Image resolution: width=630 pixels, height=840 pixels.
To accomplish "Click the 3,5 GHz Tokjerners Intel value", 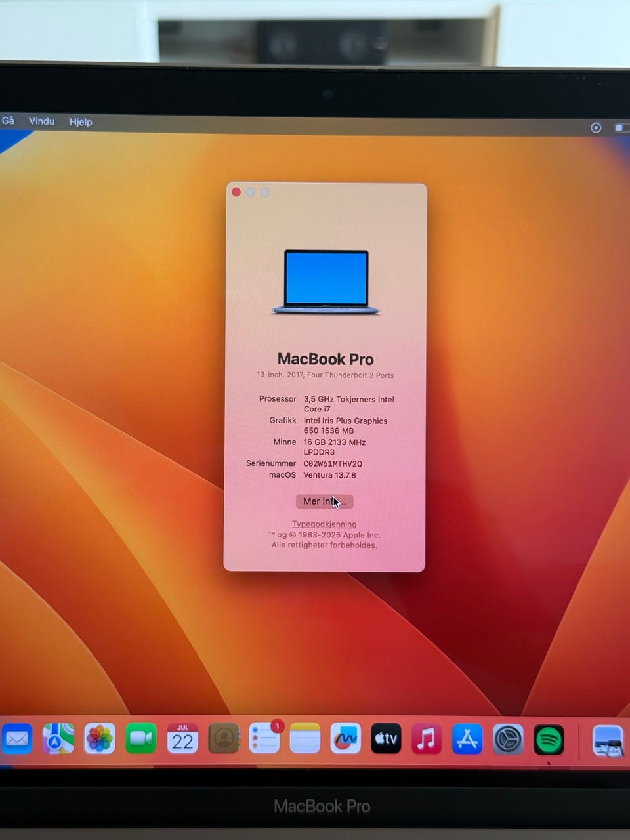I will click(x=348, y=404).
